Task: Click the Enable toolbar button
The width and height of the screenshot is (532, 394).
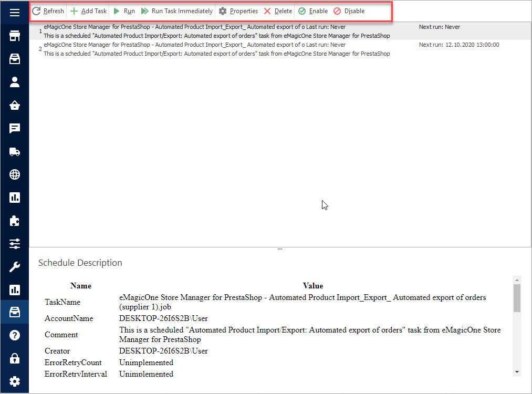Action: [x=313, y=11]
